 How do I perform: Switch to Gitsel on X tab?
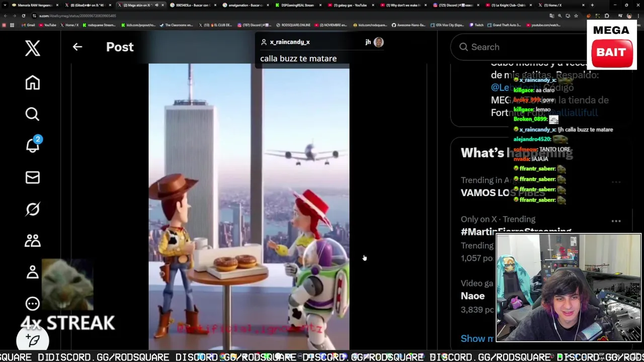coord(87,5)
